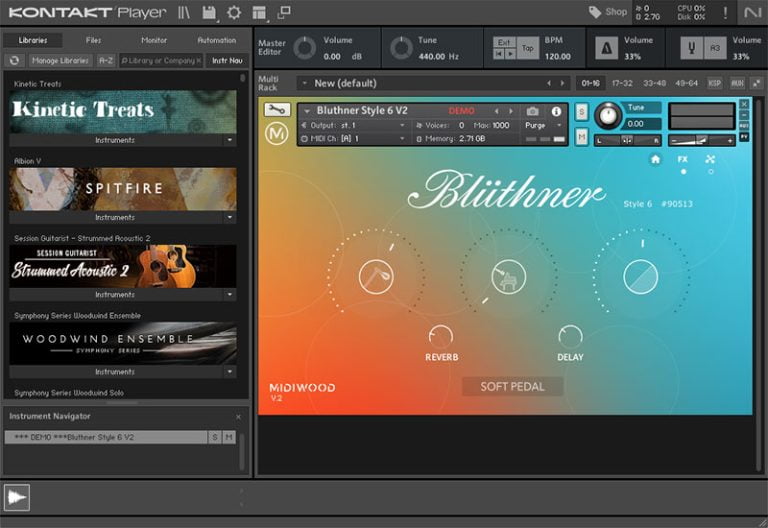Minimize the Bluthner instrument with the minus icon
The height and width of the screenshot is (528, 768).
[x=744, y=115]
